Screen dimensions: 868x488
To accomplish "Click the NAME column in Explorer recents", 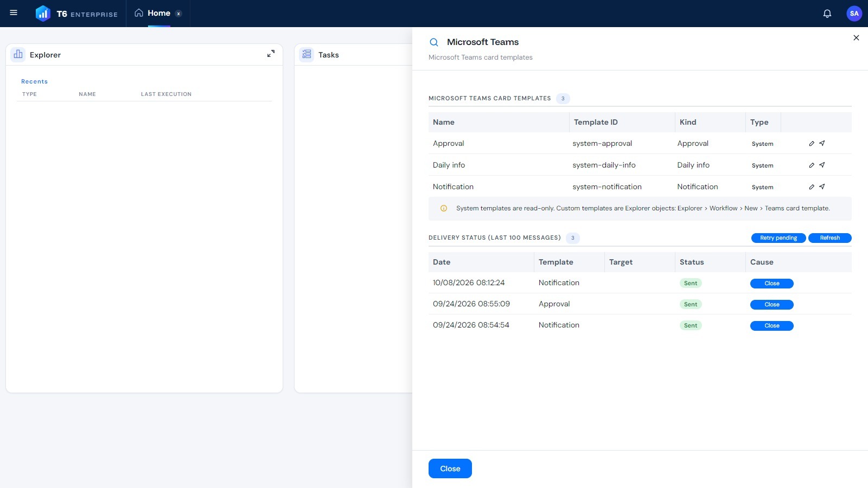I will click(x=87, y=94).
